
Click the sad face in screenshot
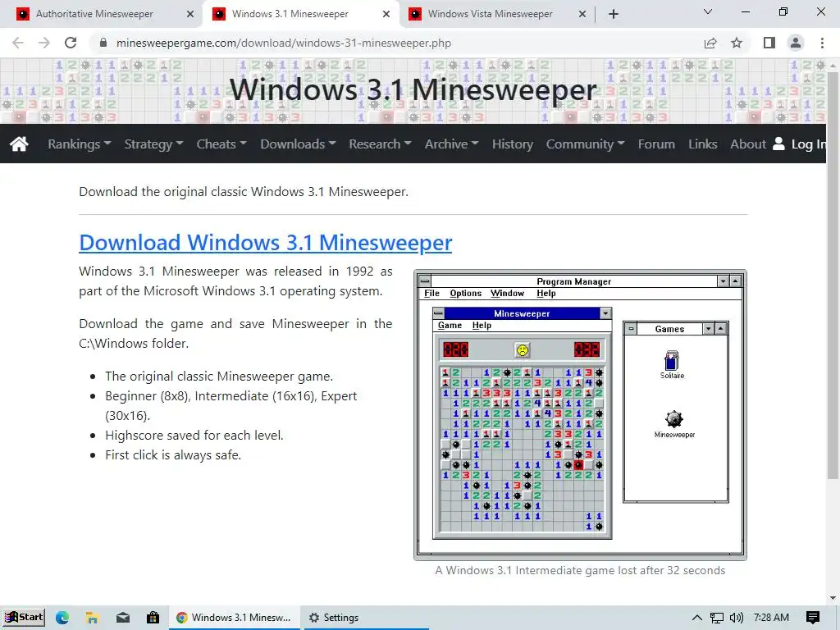click(523, 349)
